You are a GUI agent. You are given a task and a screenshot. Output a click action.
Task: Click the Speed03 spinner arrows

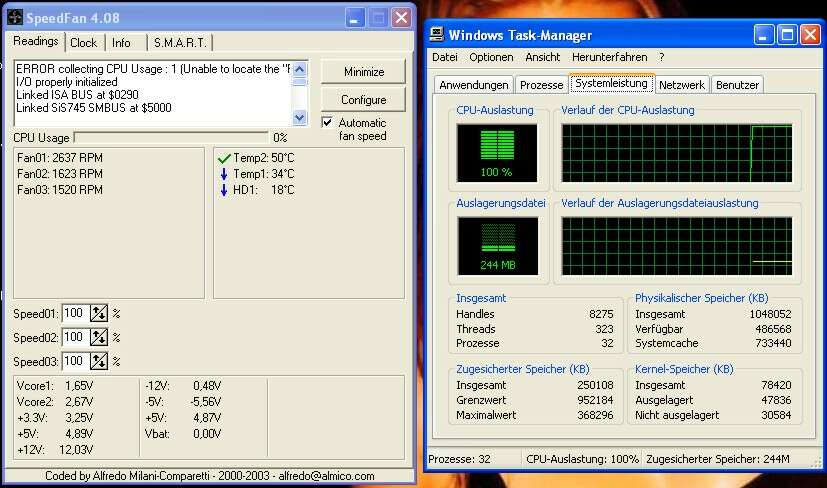[99, 361]
